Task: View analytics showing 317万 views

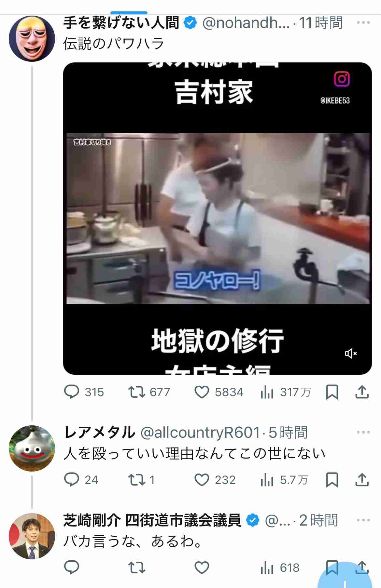Action: (x=286, y=392)
